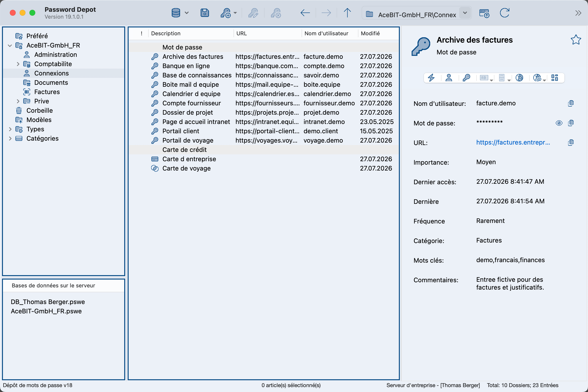Screen dimensions: 588x392
Task: Expand the Prive folder
Action: click(x=18, y=101)
